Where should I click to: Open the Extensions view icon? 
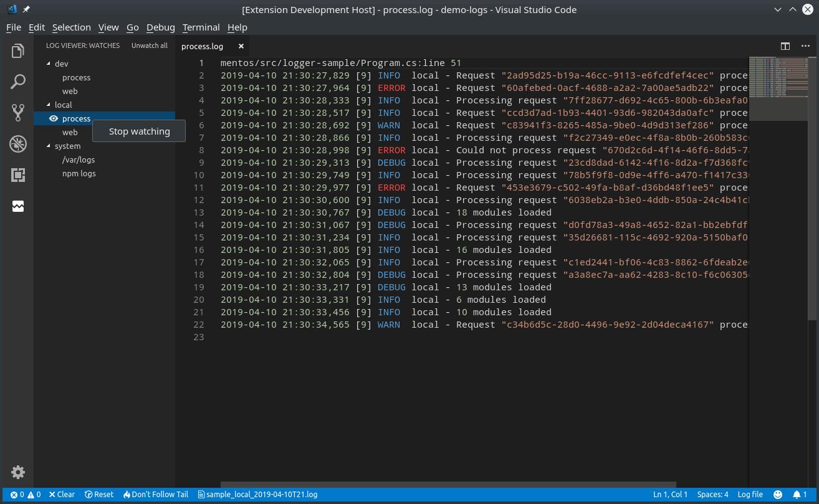pos(18,175)
